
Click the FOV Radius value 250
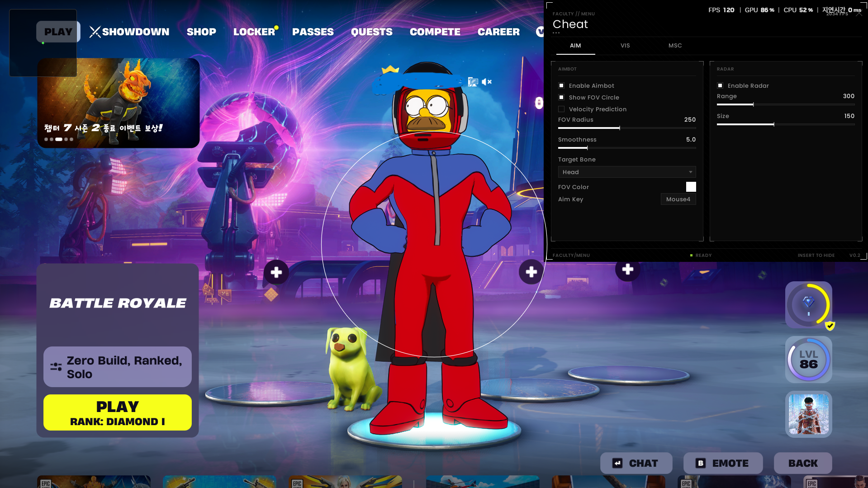(x=690, y=120)
